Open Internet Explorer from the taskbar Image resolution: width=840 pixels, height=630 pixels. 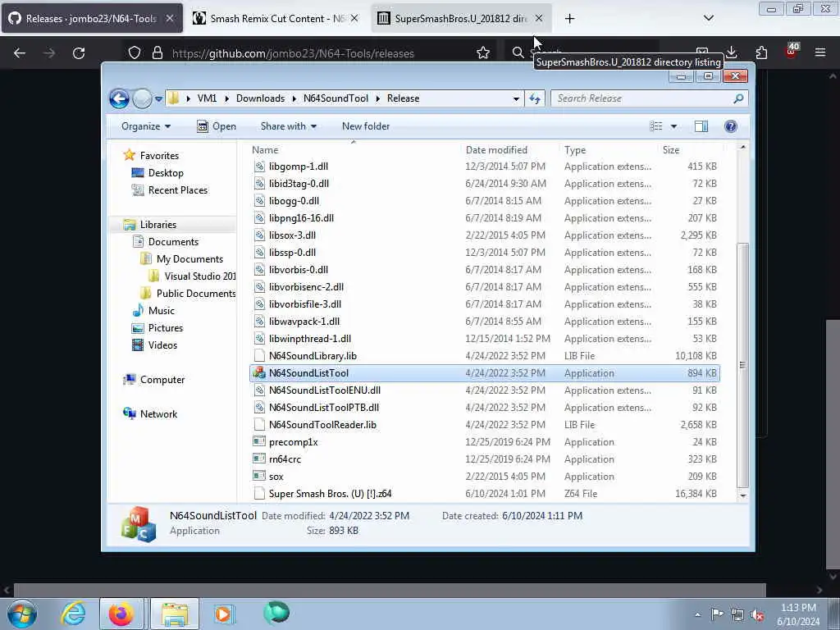coord(73,614)
